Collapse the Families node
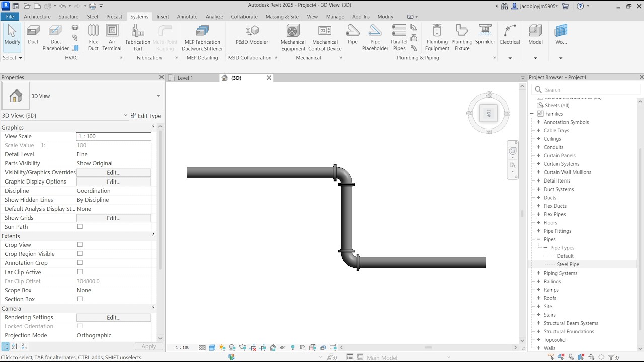The width and height of the screenshot is (644, 362). tap(532, 114)
